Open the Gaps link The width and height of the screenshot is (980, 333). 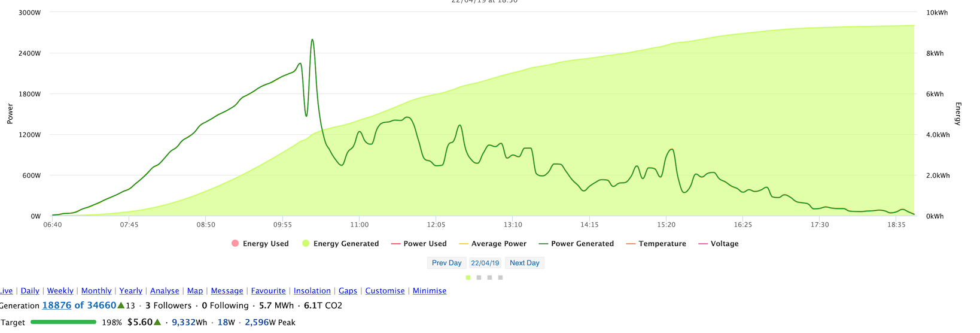click(348, 291)
